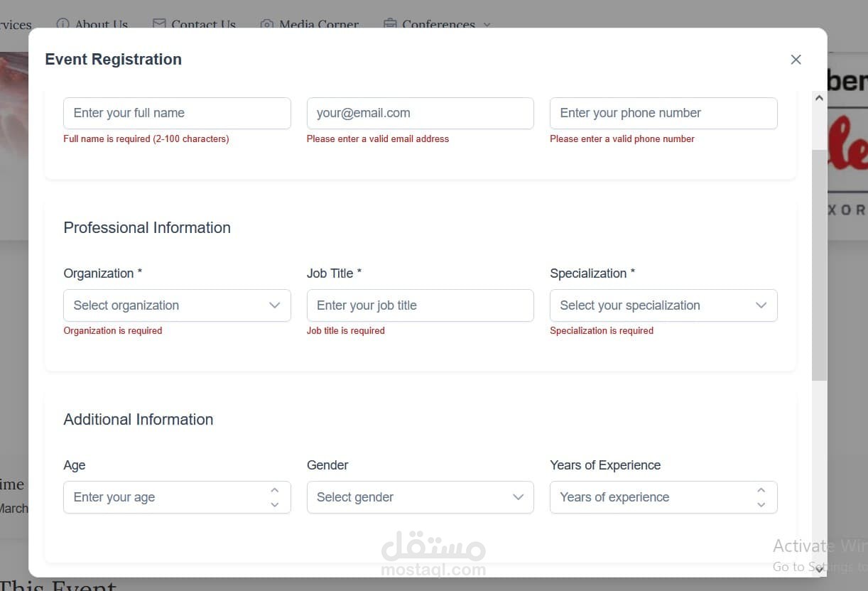Click the phone number input field
The height and width of the screenshot is (591, 868).
663,113
